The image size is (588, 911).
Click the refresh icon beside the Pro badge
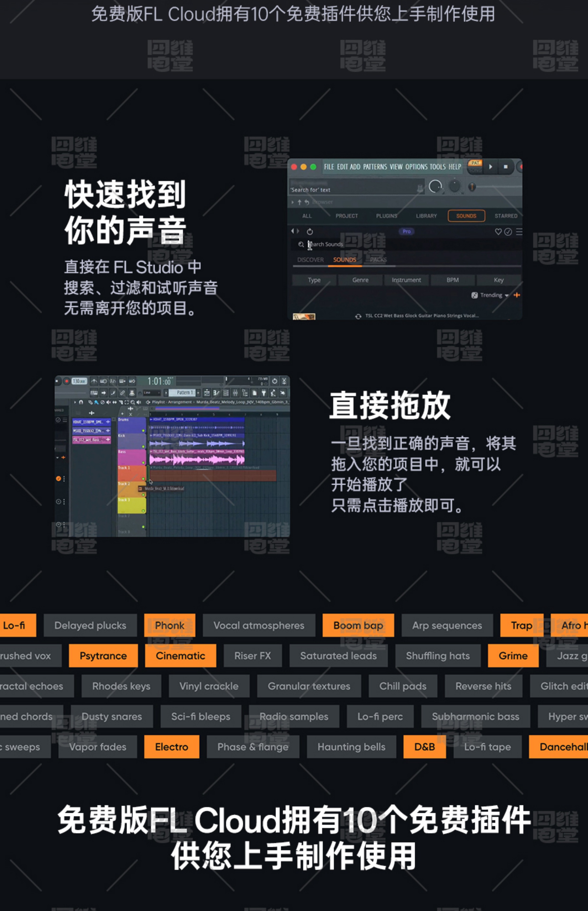click(310, 232)
